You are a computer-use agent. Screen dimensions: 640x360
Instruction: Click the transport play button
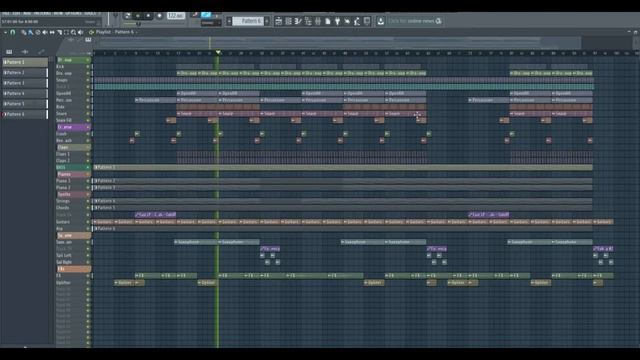coord(138,16)
